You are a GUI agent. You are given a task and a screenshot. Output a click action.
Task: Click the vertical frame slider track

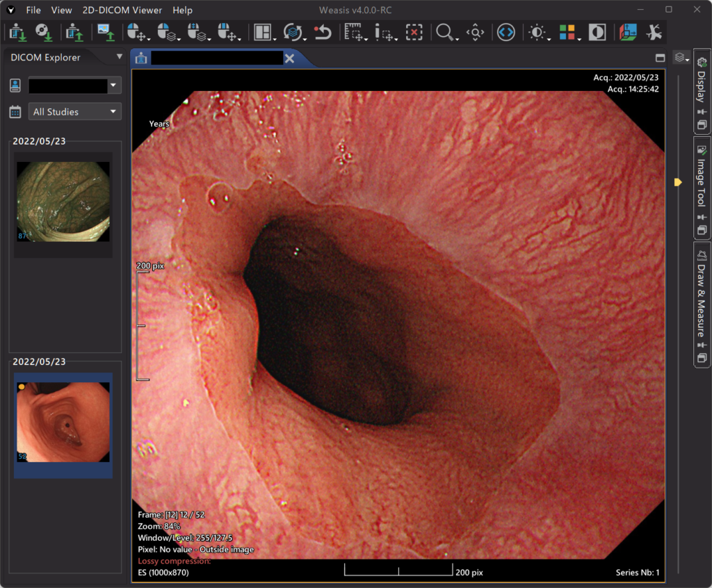[x=679, y=324]
